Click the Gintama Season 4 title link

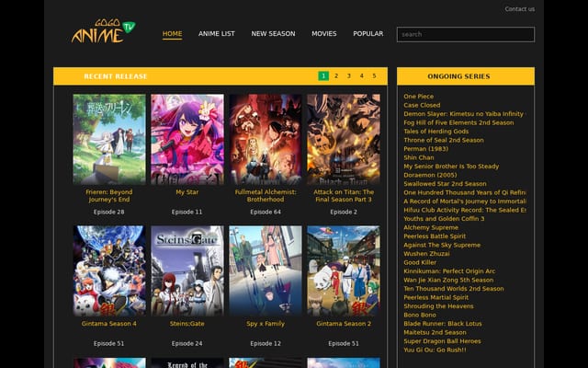pyautogui.click(x=109, y=324)
